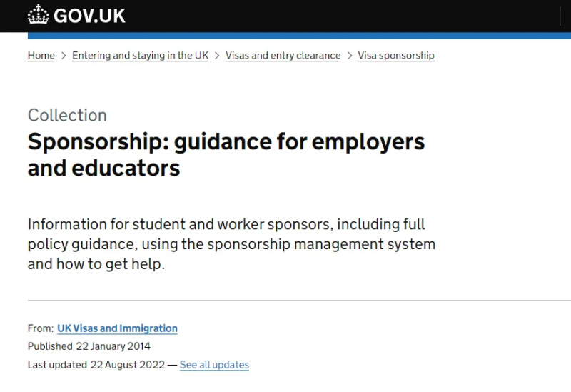Screen dimensions: 571x392
Task: Click the Published 22 January 2014 text
Action: tap(89, 346)
